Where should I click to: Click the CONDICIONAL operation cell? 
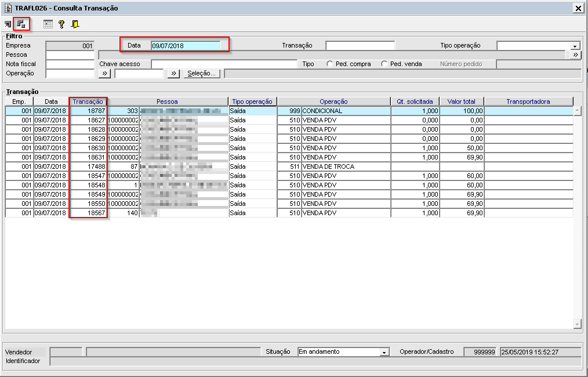click(x=346, y=111)
